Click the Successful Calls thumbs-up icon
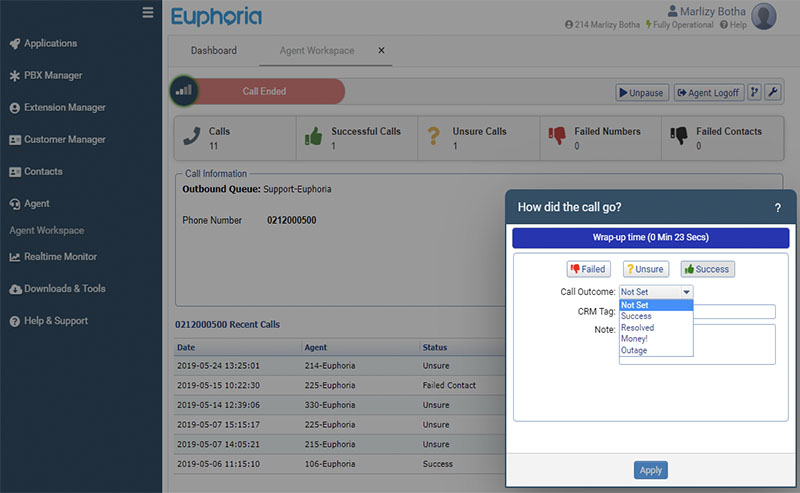This screenshot has height=493, width=800. [x=313, y=136]
